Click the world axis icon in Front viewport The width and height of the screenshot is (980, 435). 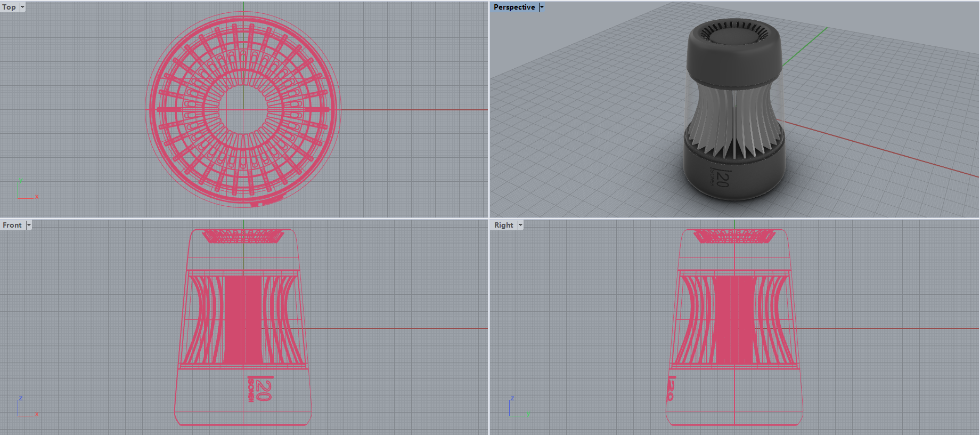click(x=26, y=409)
